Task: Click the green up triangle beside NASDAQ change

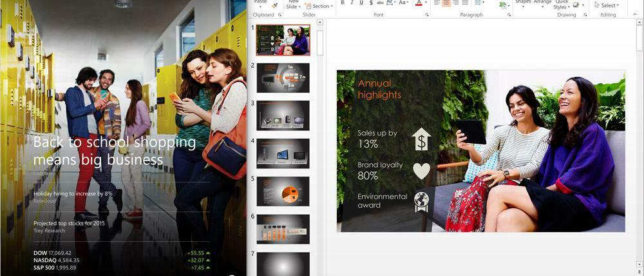Action: click(x=208, y=261)
